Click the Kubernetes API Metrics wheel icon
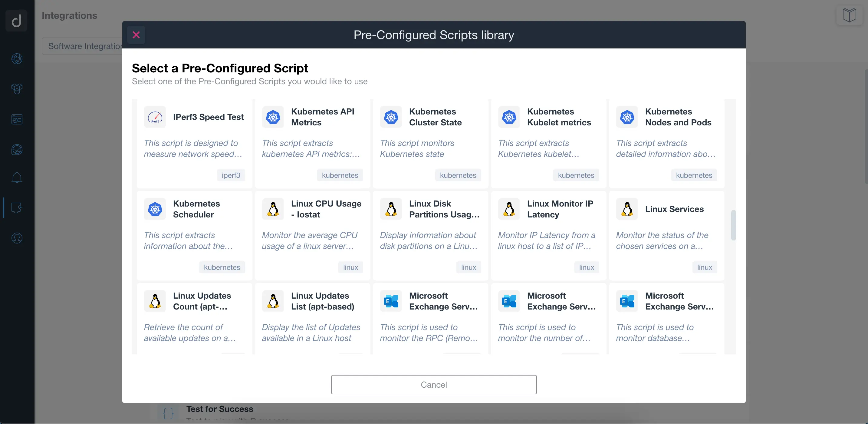Image resolution: width=868 pixels, height=424 pixels. [x=273, y=117]
